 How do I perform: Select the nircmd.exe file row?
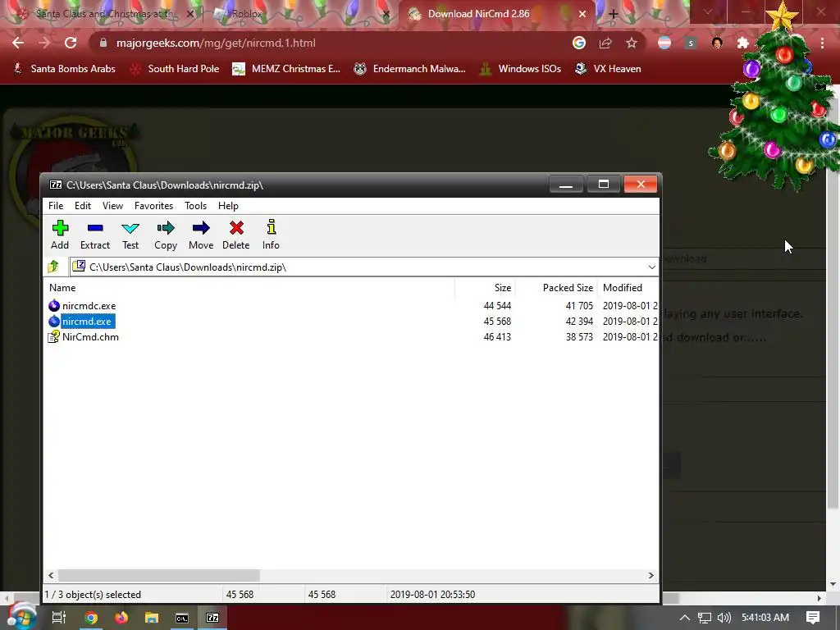(x=352, y=322)
